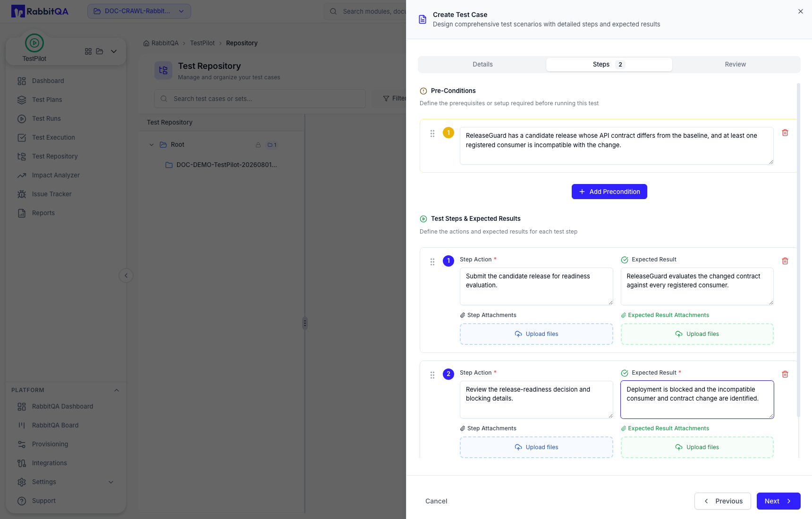The image size is (812, 519).
Task: Switch to the Details tab
Action: [482, 65]
